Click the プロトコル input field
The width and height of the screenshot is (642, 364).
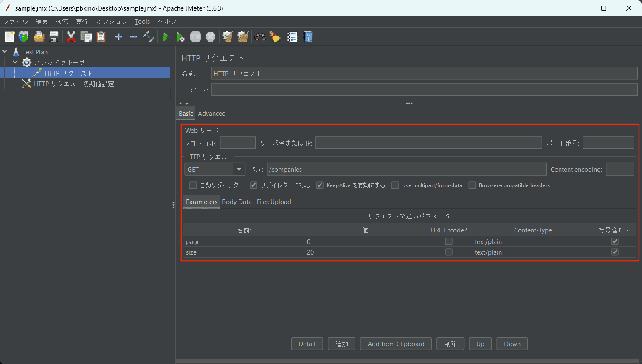point(238,143)
